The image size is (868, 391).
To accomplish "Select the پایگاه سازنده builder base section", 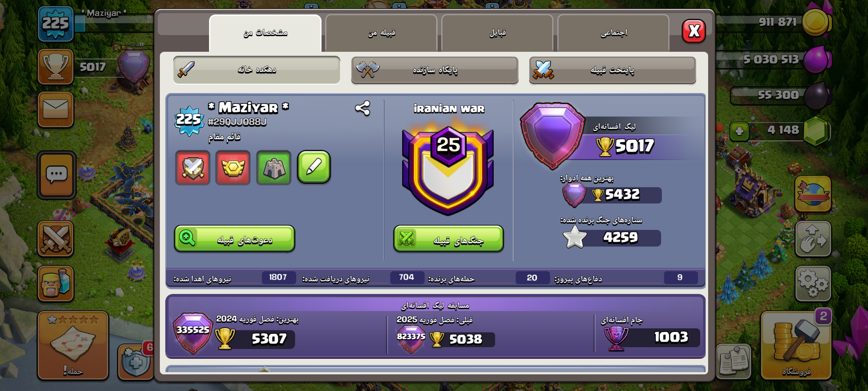I will point(435,70).
